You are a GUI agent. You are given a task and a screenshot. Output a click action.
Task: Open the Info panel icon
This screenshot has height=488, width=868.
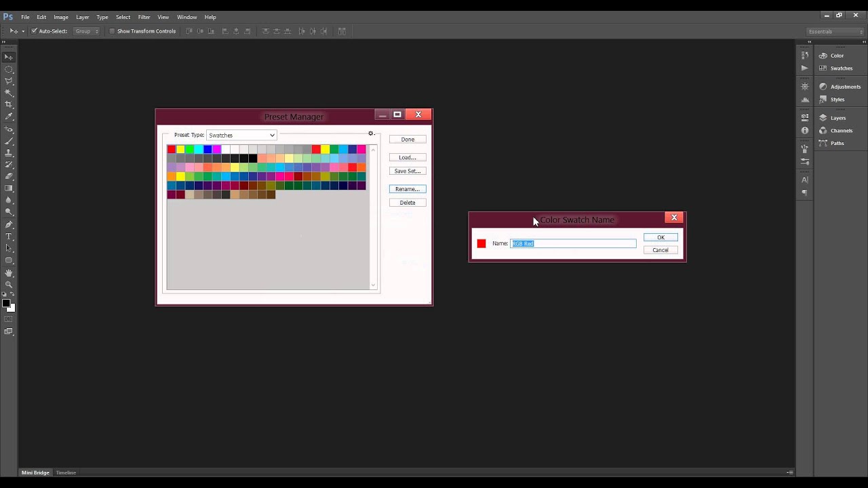(x=805, y=131)
